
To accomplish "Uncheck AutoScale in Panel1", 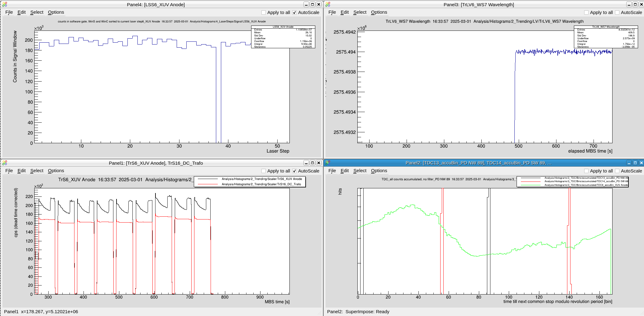I will click(294, 171).
